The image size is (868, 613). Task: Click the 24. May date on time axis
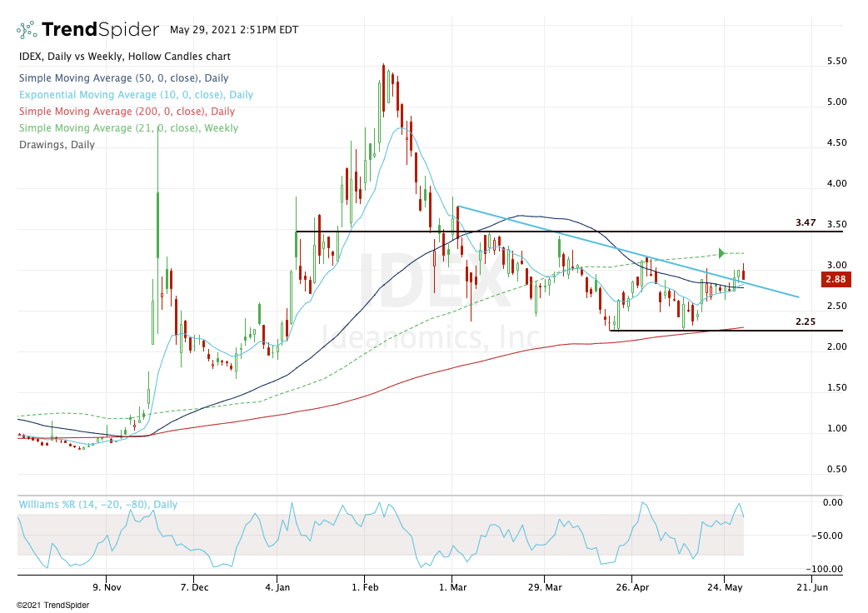click(x=725, y=588)
